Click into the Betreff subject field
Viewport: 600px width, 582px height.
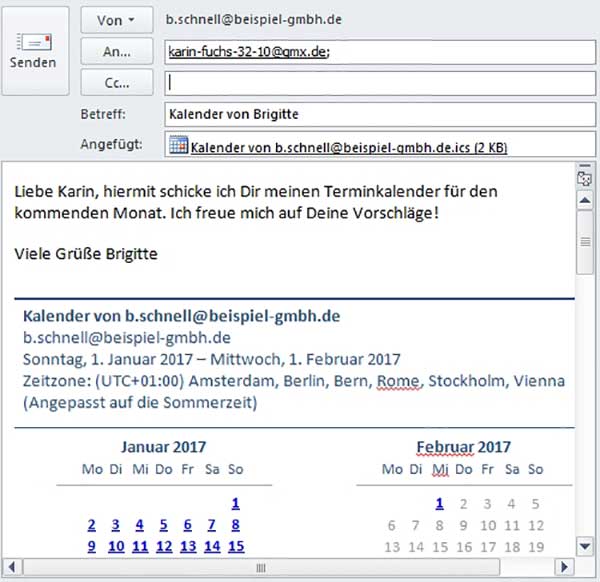tap(380, 114)
